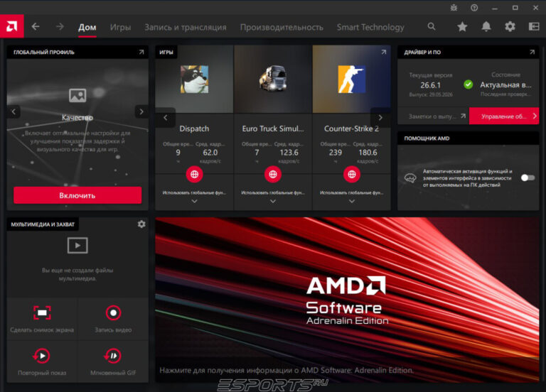Expand Dispatch global settings chevron
This screenshot has width=546, height=392.
click(x=194, y=201)
